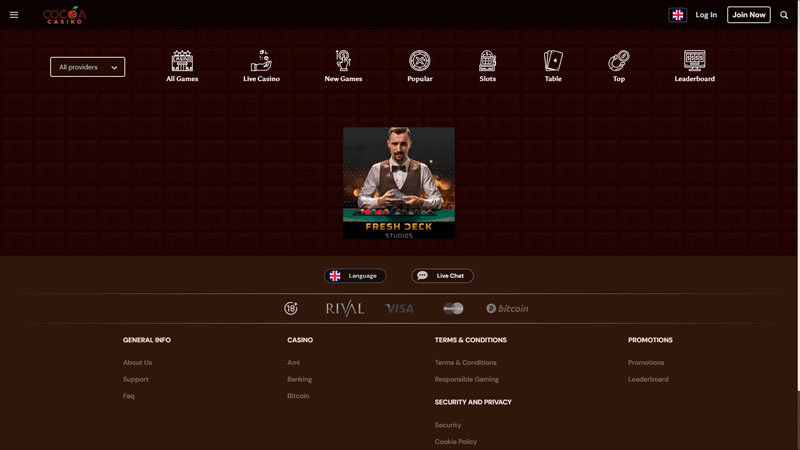This screenshot has width=800, height=450.
Task: Open the footer Language button
Action: (355, 276)
